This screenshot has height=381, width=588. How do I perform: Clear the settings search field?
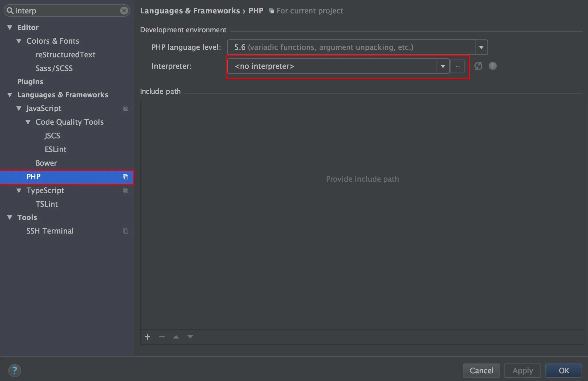point(124,11)
